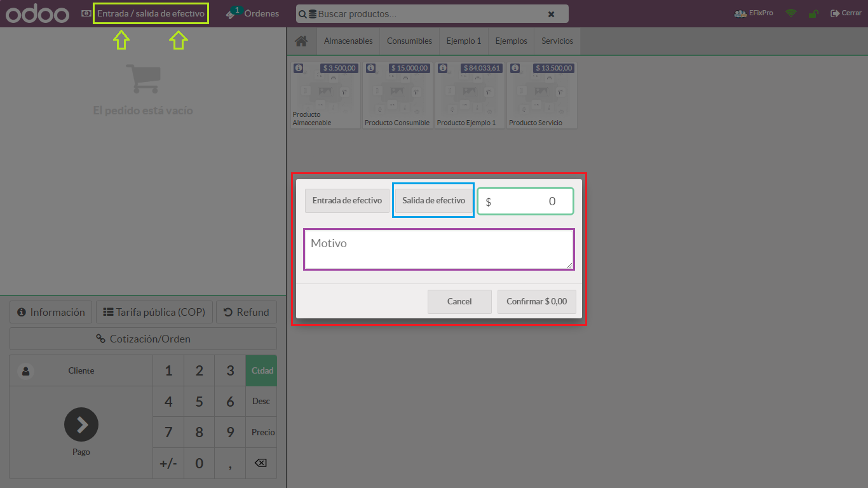Click the info icon on Producto Servicio
The height and width of the screenshot is (488, 868).
click(515, 68)
